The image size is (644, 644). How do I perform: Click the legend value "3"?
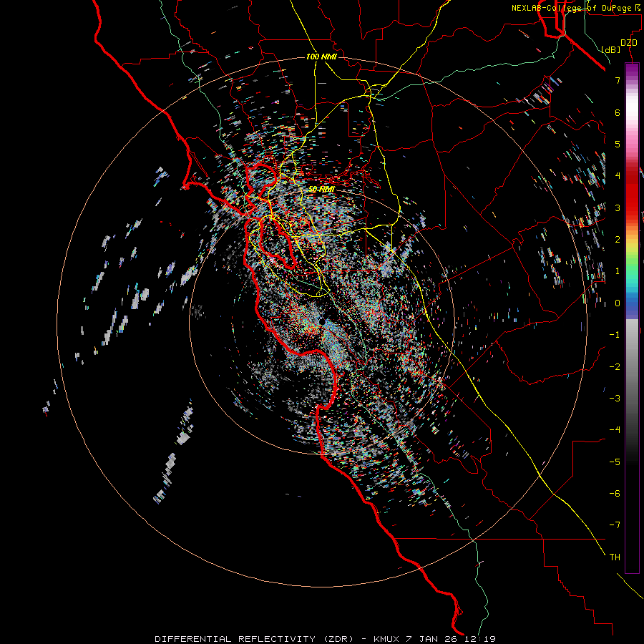(618, 208)
